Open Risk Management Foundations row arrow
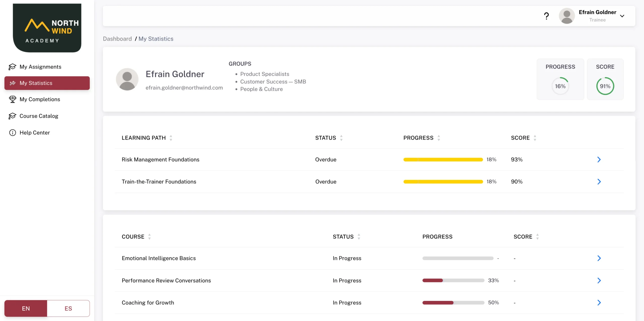 (x=599, y=159)
